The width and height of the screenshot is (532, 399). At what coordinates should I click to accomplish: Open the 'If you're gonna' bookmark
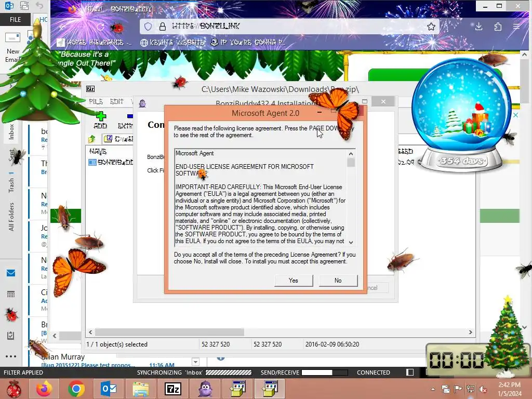coord(248,43)
